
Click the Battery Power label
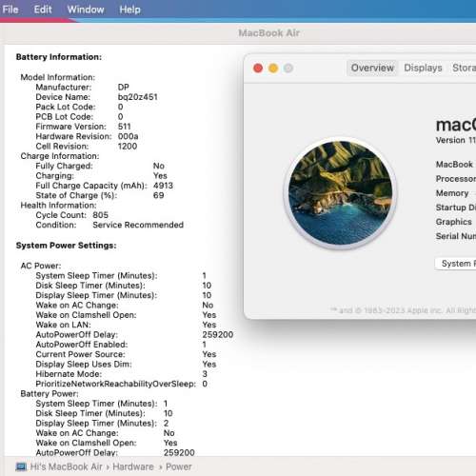(50, 393)
